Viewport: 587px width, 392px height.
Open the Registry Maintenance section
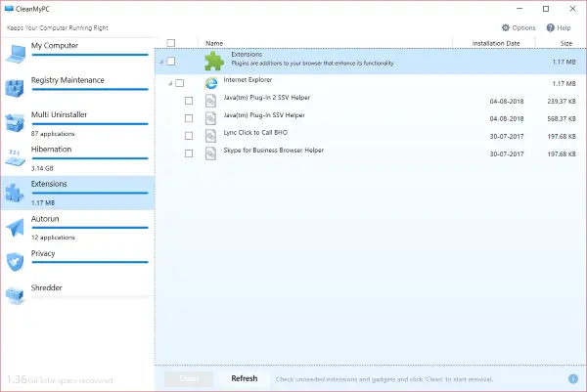[77, 89]
